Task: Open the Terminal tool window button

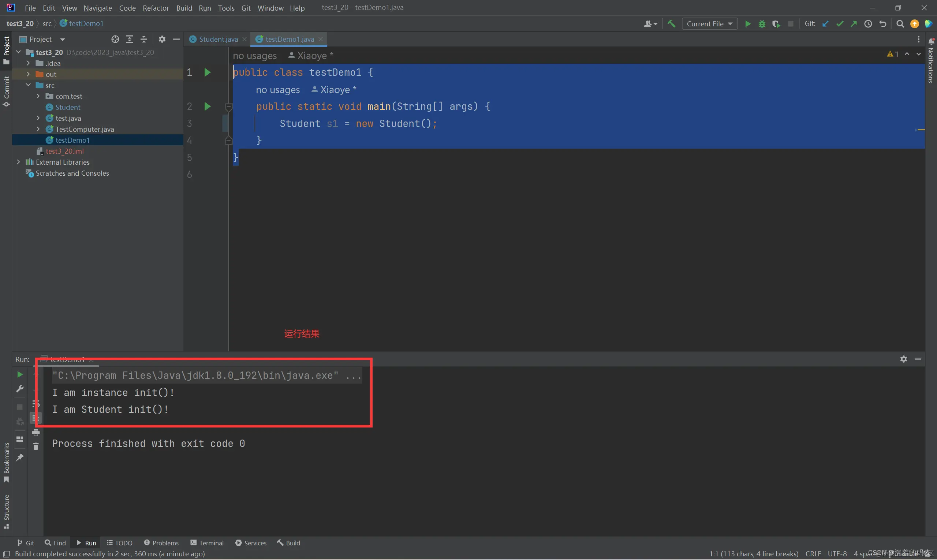Action: click(x=207, y=543)
